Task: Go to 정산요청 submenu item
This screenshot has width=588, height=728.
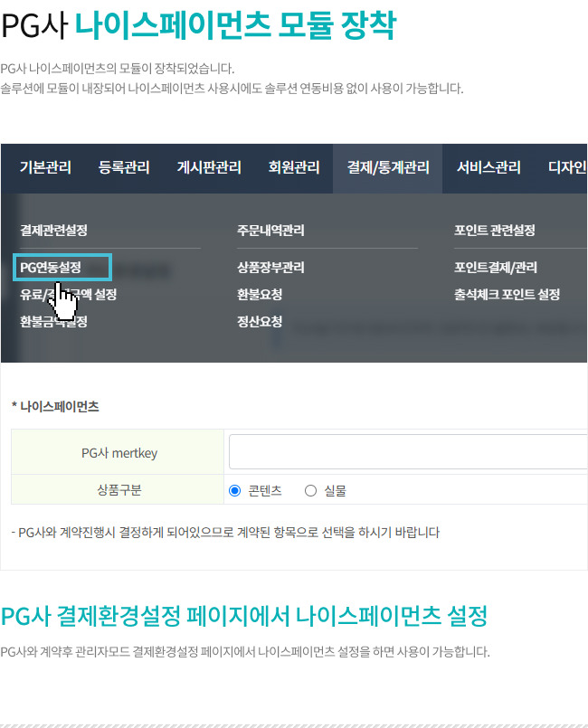Action: pos(260,321)
